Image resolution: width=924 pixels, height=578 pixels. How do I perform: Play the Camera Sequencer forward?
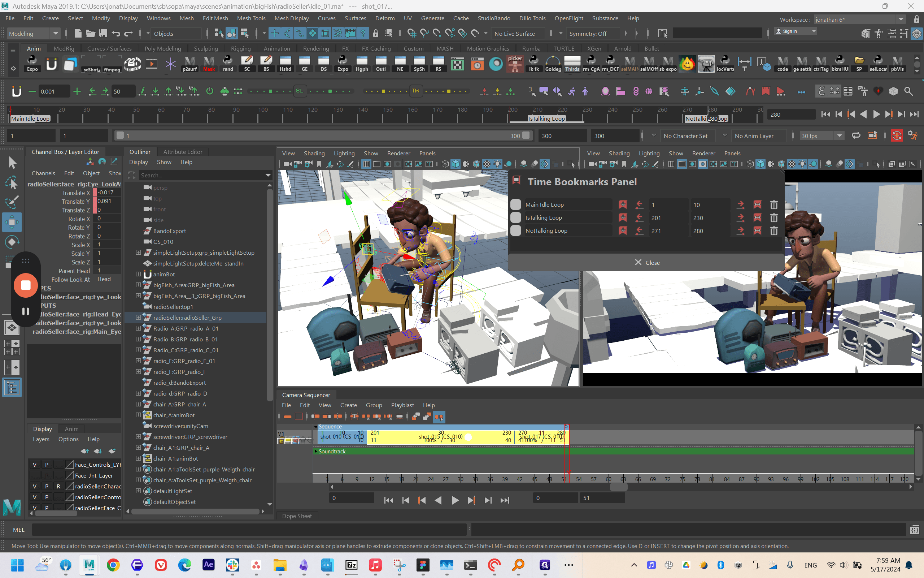455,500
